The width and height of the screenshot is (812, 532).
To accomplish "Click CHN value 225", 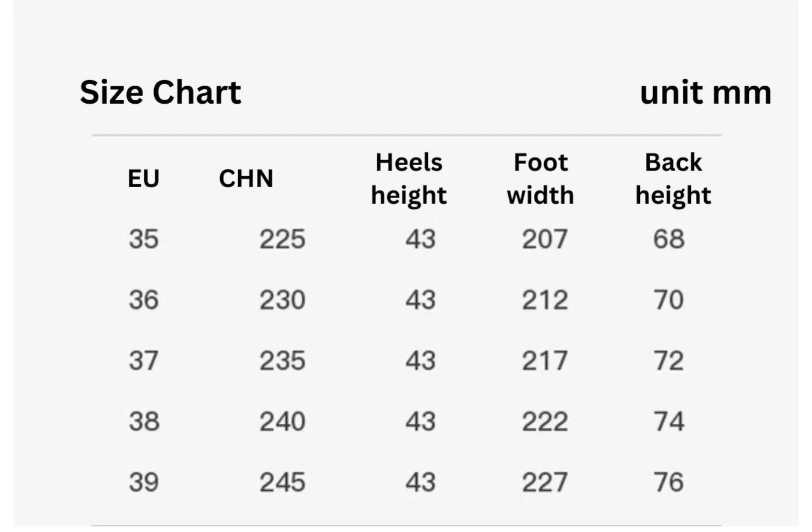I will coord(282,239).
